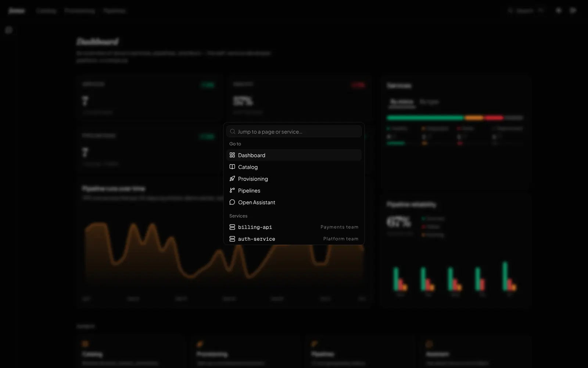Click the magnifier icon in the search field
The image size is (588, 368).
coord(233,131)
